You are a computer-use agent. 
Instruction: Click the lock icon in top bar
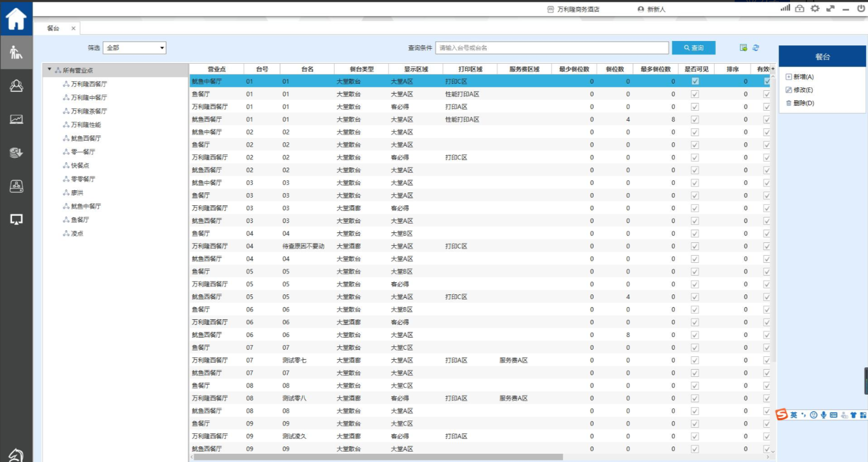(x=800, y=9)
